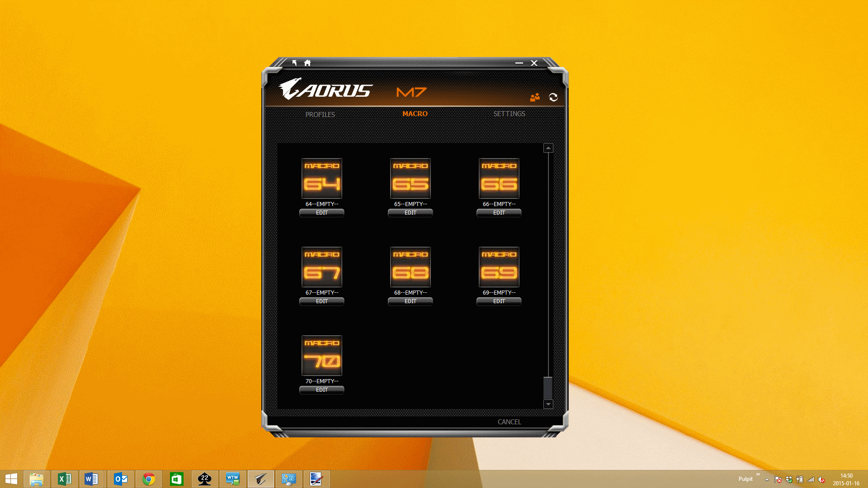Click the scroll down arrow of macro list
Image resolution: width=868 pixels, height=488 pixels.
pos(548,404)
